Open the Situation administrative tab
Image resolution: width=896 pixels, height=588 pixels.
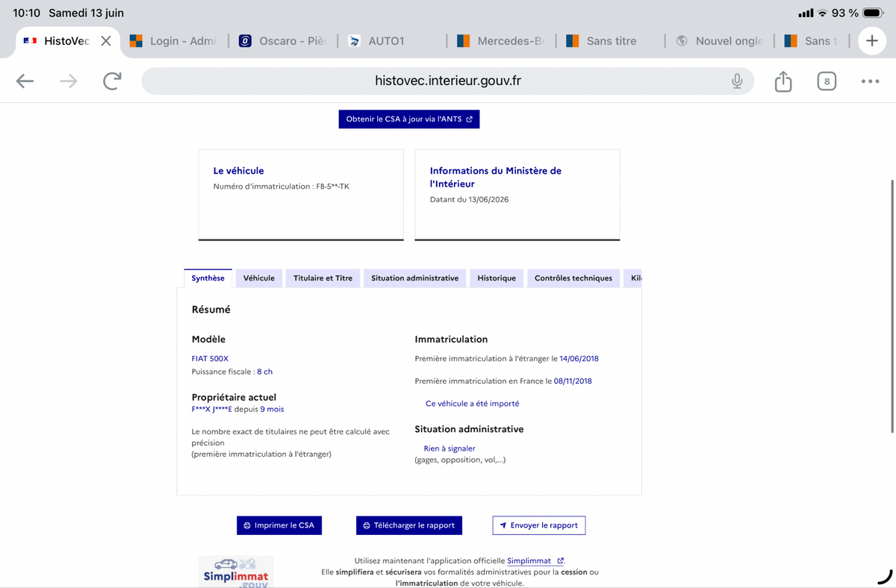coord(415,278)
